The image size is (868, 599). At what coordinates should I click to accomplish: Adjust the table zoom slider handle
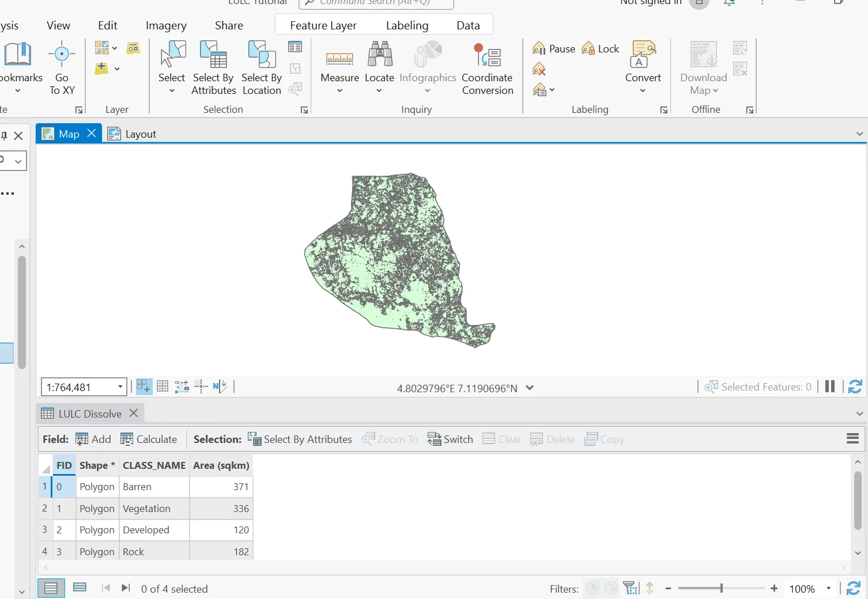point(721,588)
